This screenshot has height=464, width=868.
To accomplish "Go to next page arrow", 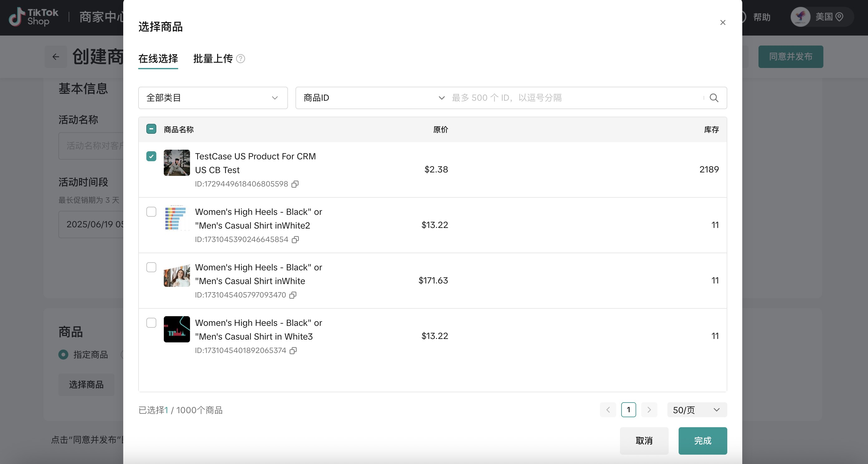I will tap(649, 410).
